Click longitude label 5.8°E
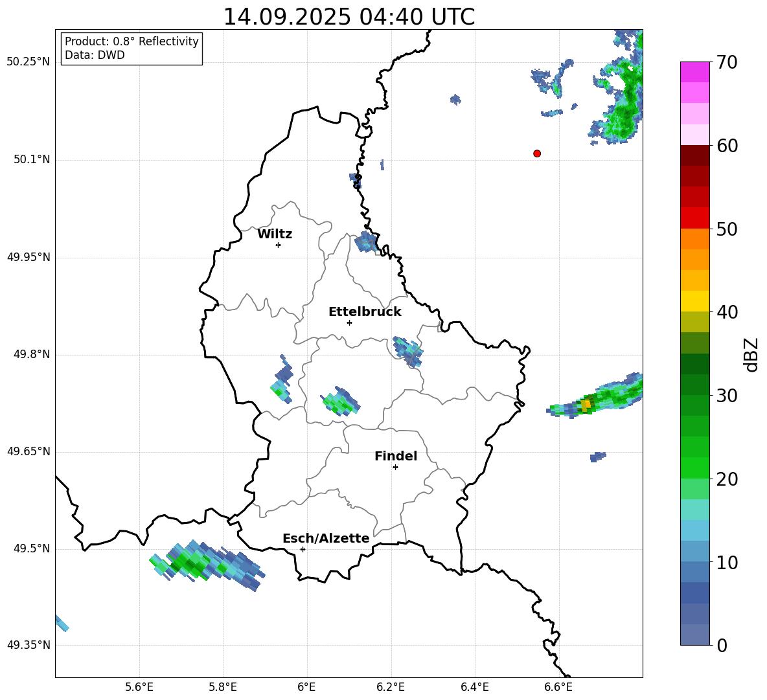Image resolution: width=767 pixels, height=700 pixels. pyautogui.click(x=223, y=687)
